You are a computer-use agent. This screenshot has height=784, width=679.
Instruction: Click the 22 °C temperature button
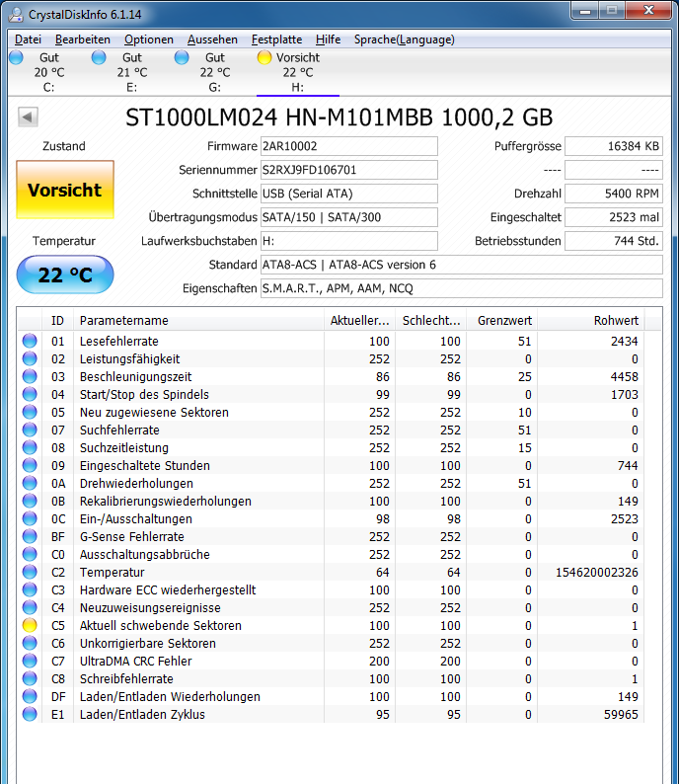[x=65, y=274]
